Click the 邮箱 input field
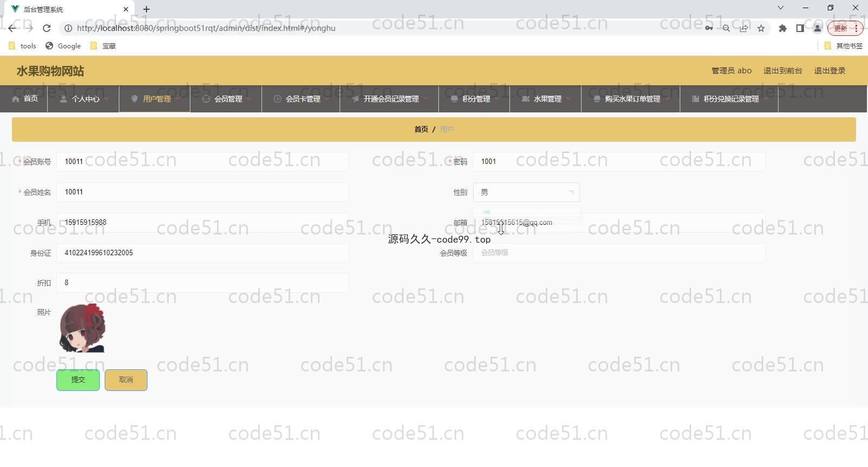This screenshot has width=868, height=467. [619, 223]
